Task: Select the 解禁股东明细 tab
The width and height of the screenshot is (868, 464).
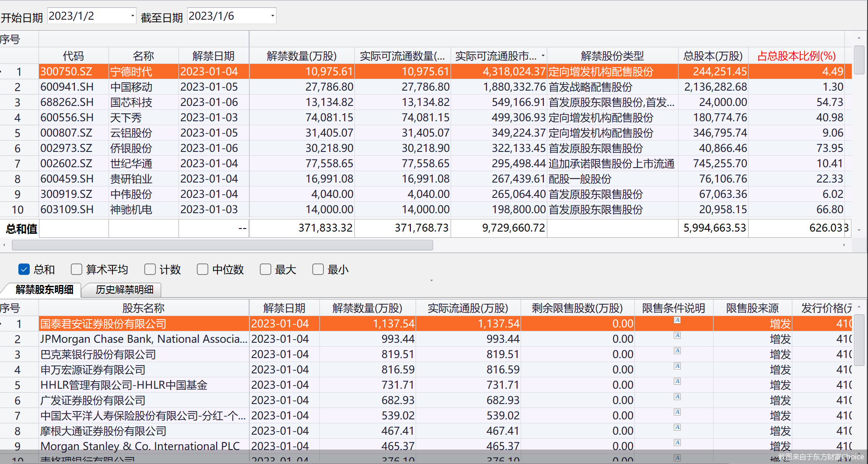Action: [x=44, y=290]
